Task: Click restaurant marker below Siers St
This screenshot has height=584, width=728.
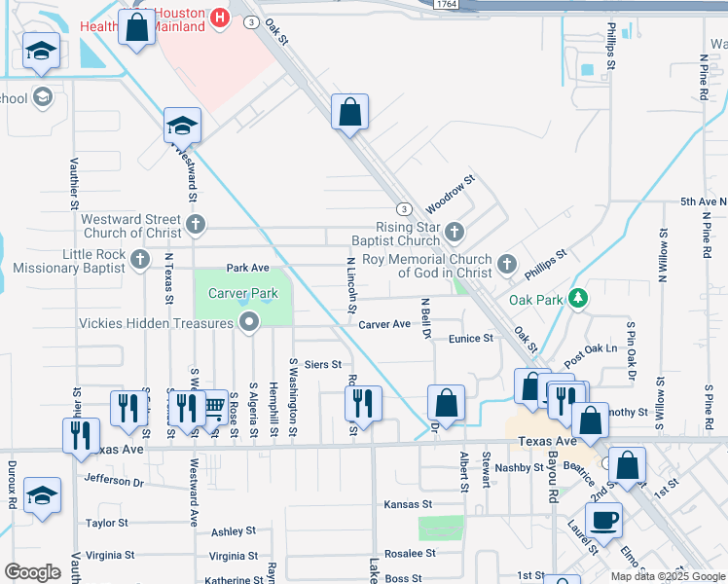Action: [x=364, y=405]
